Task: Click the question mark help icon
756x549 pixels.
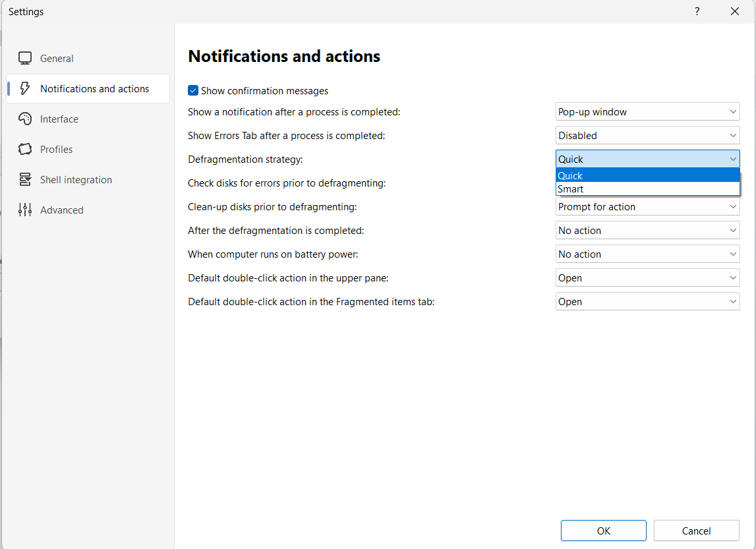Action: pyautogui.click(x=697, y=12)
